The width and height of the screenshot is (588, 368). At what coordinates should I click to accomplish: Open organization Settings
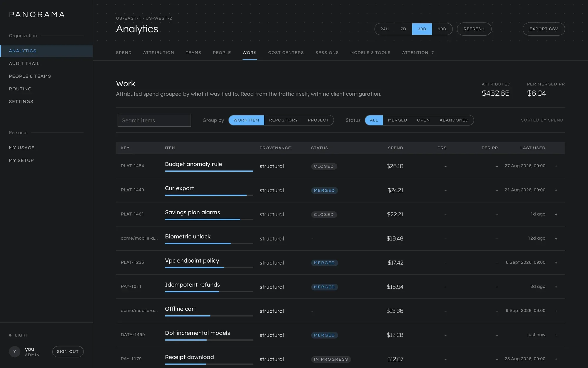[x=46, y=102]
